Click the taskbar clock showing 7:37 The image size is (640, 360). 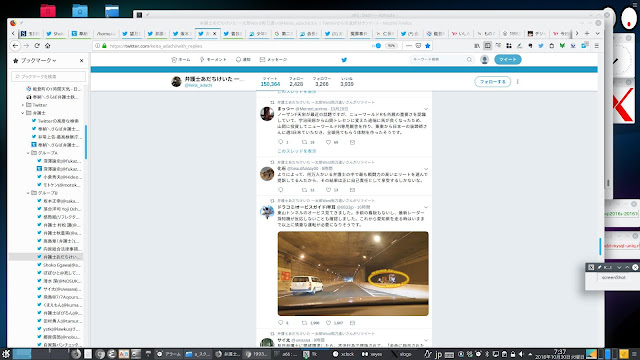click(560, 354)
